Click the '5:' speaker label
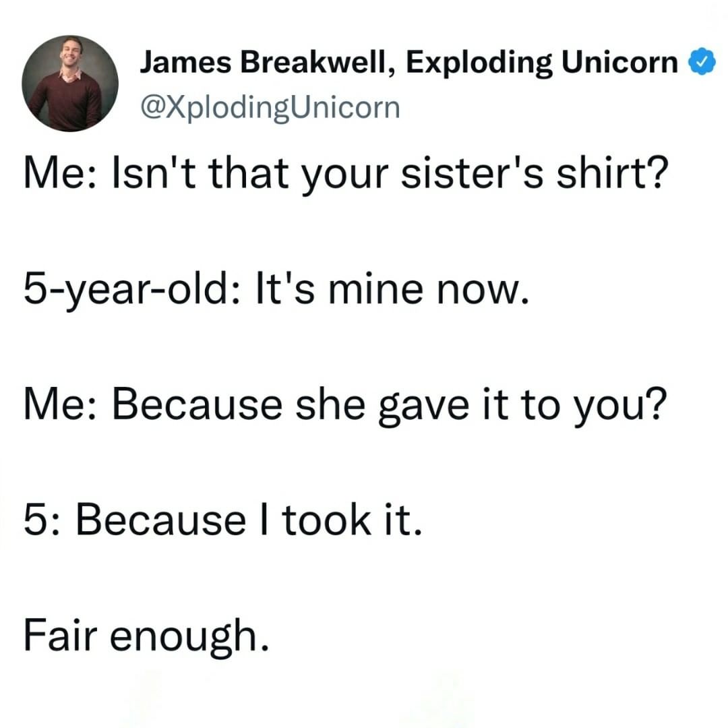The width and height of the screenshot is (728, 728). click(42, 520)
